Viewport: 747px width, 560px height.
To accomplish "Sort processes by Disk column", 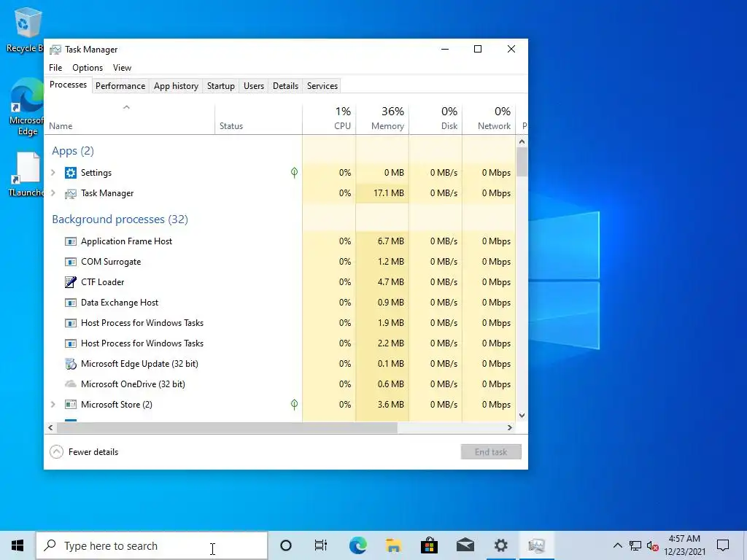I will pos(436,119).
